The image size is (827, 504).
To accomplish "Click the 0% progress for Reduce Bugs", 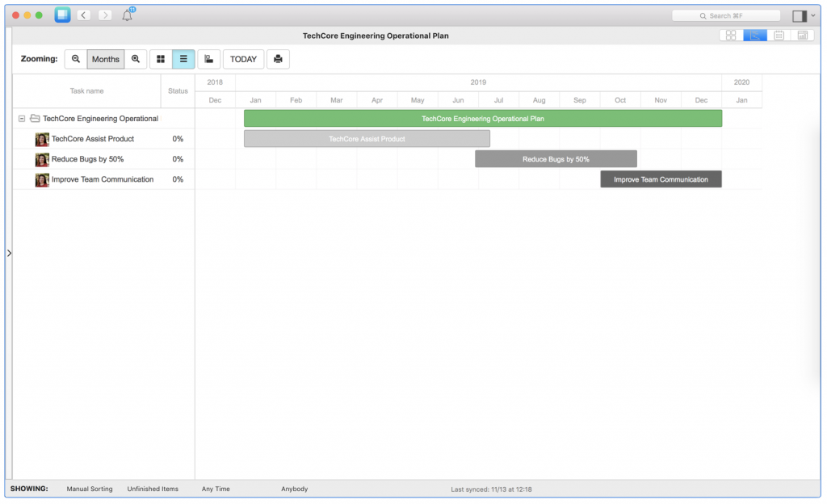I will [178, 159].
